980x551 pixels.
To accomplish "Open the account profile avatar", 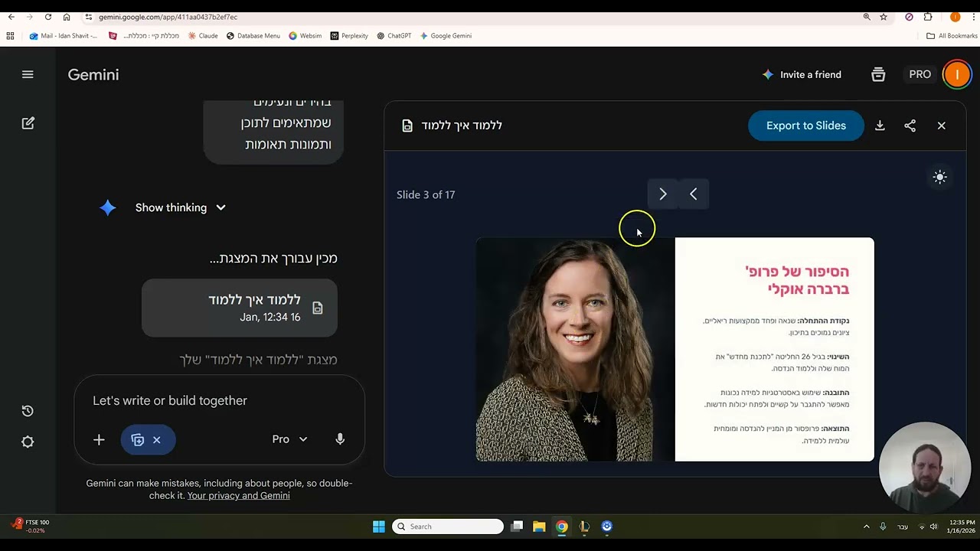I will click(956, 74).
